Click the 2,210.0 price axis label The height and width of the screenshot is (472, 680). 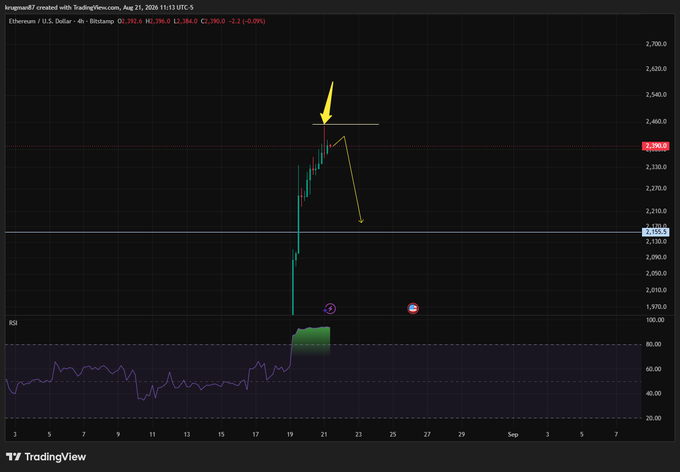pos(656,211)
